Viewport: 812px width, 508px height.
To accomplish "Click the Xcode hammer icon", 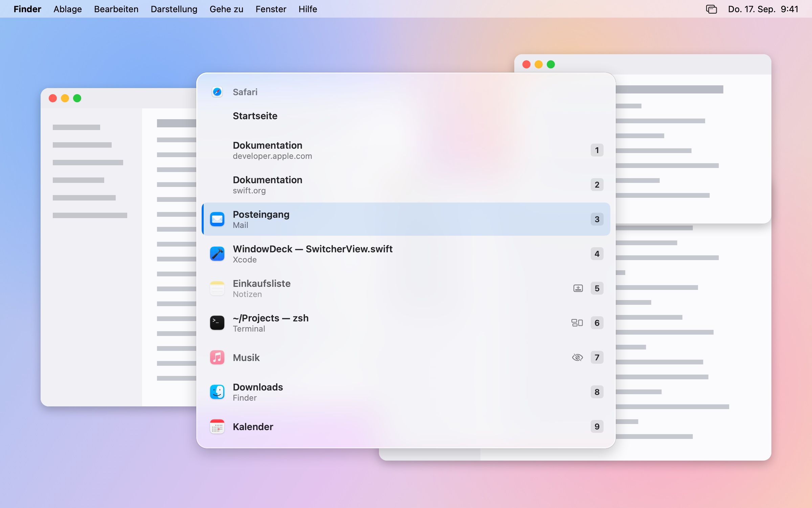I will (217, 254).
